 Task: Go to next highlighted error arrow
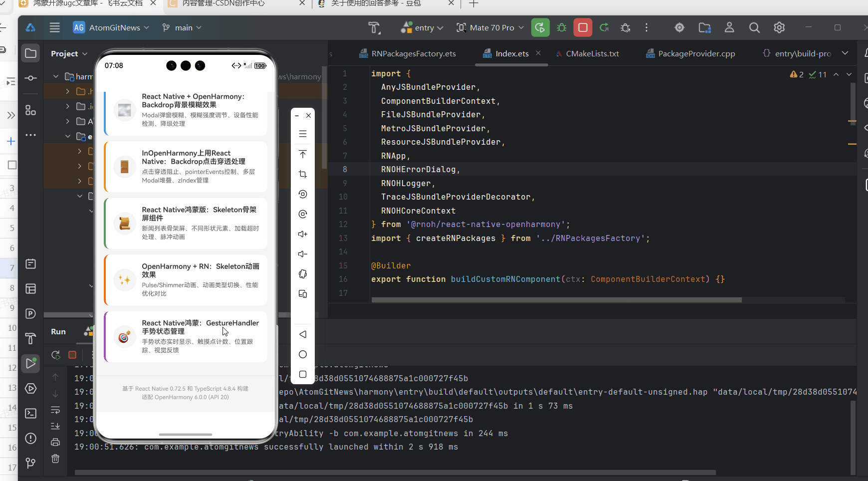point(849,74)
